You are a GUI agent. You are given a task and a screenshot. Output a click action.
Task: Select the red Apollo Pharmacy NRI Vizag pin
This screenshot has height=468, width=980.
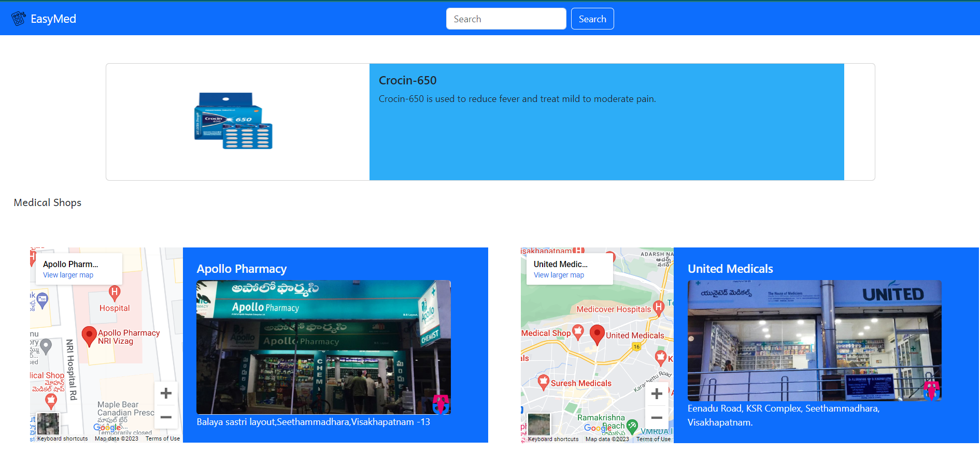(89, 335)
